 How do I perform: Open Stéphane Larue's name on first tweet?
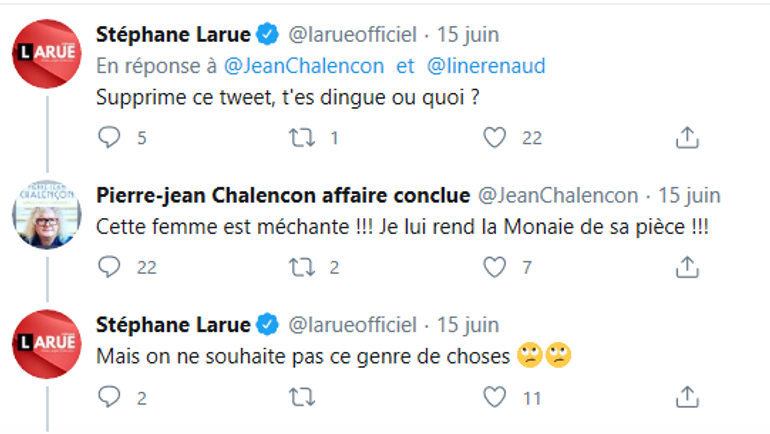(x=174, y=35)
